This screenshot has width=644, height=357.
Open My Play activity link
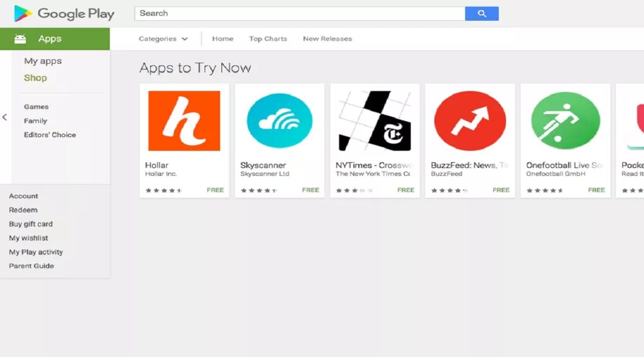(x=36, y=252)
